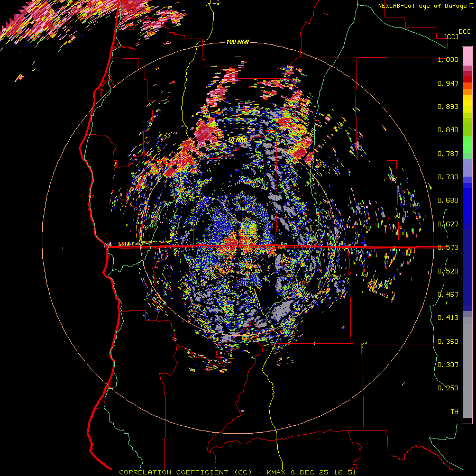Select the 0.520 scale value
The height and width of the screenshot is (476, 476).
(x=448, y=271)
